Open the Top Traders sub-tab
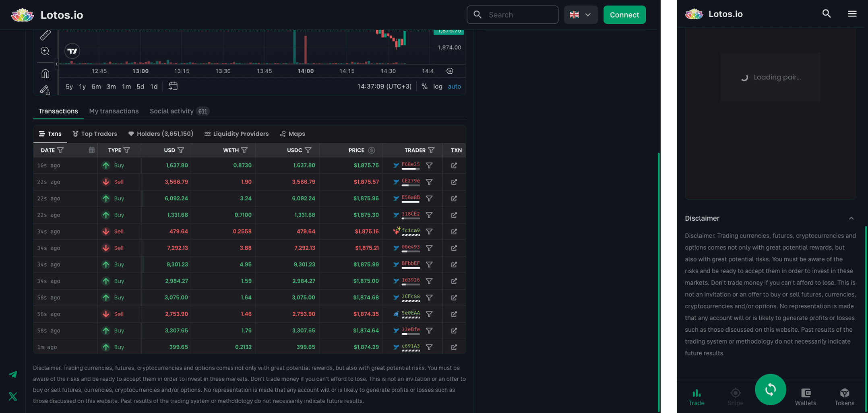This screenshot has height=413, width=868. coord(95,134)
